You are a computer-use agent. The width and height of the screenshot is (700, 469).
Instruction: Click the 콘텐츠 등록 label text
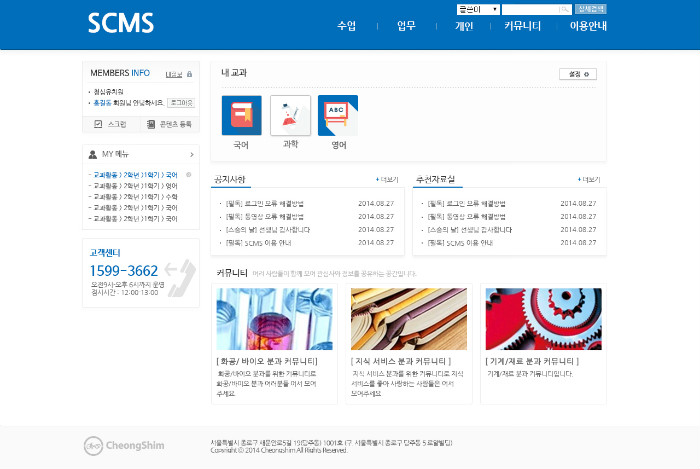pos(176,124)
